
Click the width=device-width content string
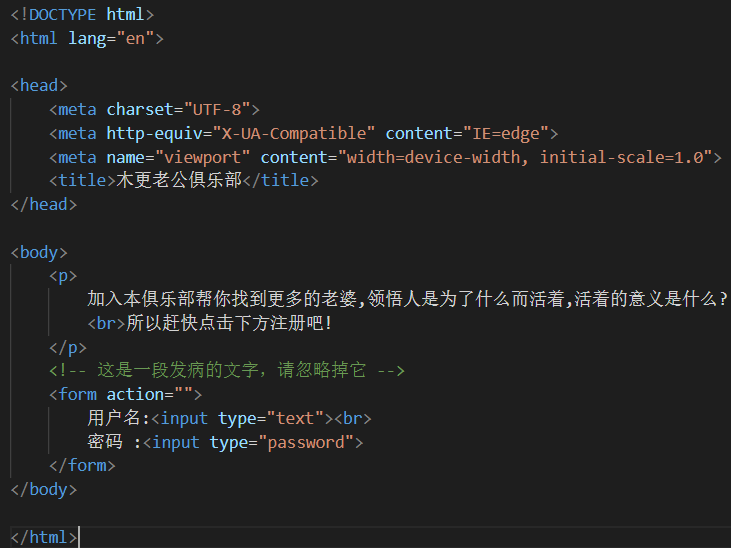click(x=525, y=157)
